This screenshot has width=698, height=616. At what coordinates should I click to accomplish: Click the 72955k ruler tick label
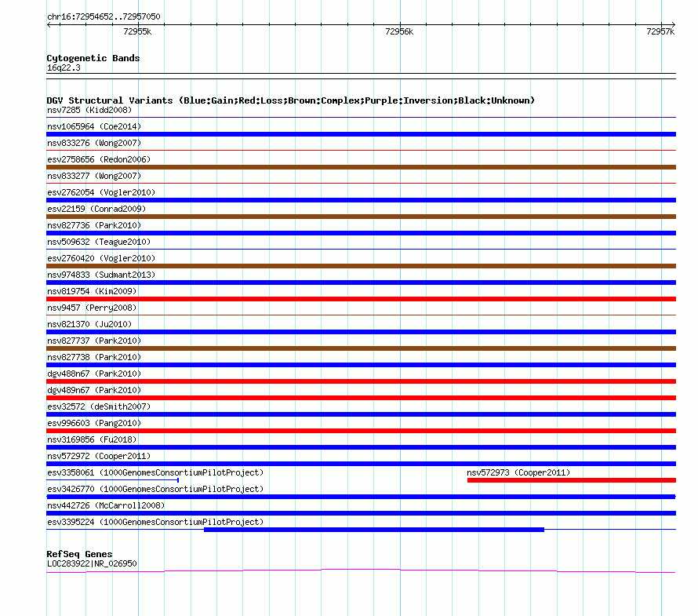[x=137, y=31]
